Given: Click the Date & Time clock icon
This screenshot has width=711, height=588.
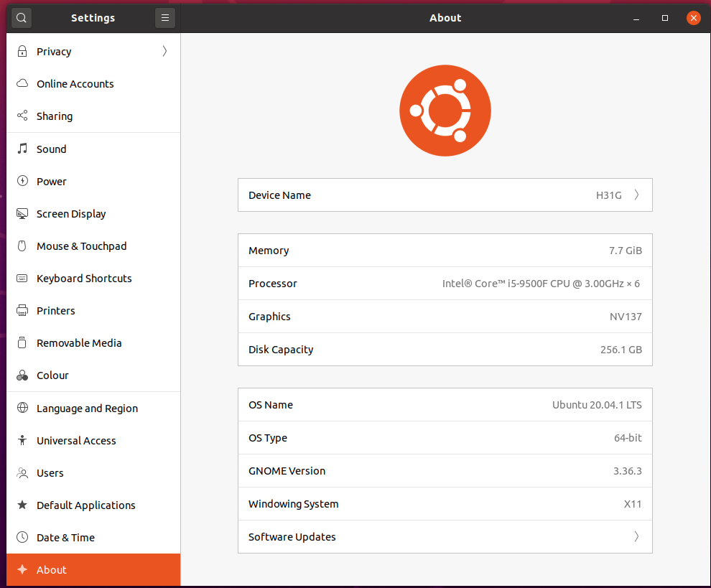Looking at the screenshot, I should pyautogui.click(x=22, y=537).
